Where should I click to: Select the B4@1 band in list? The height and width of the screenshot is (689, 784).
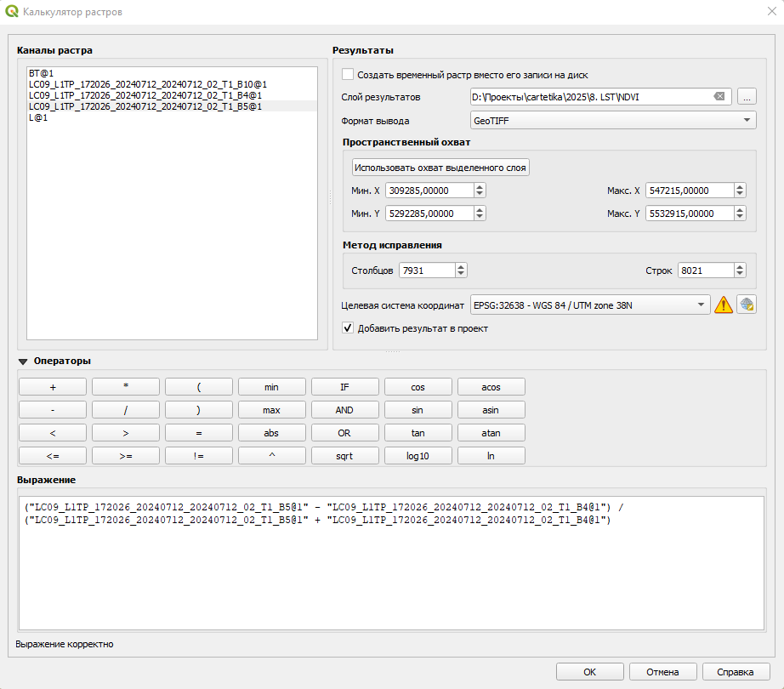172,95
